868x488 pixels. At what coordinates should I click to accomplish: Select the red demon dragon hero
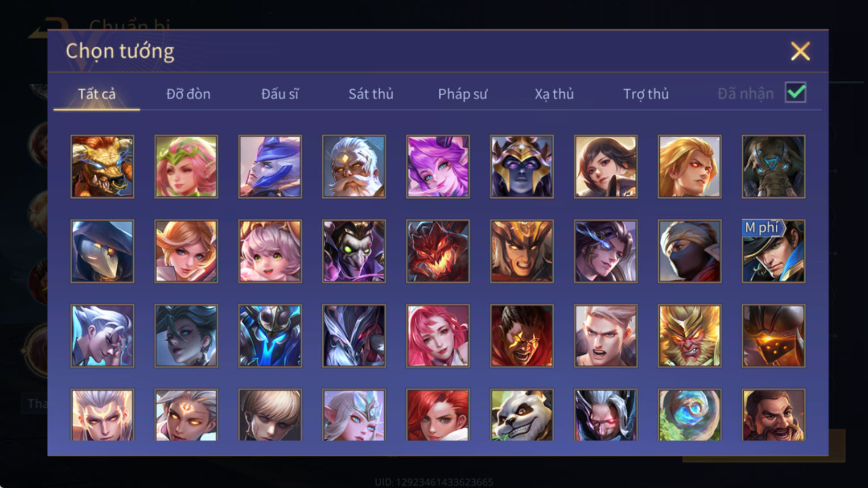(438, 251)
